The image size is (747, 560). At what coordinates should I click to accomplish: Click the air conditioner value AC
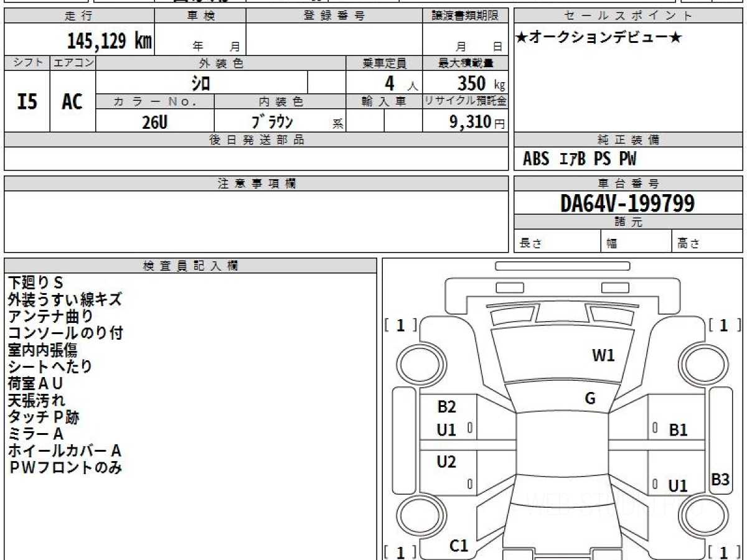(x=73, y=101)
